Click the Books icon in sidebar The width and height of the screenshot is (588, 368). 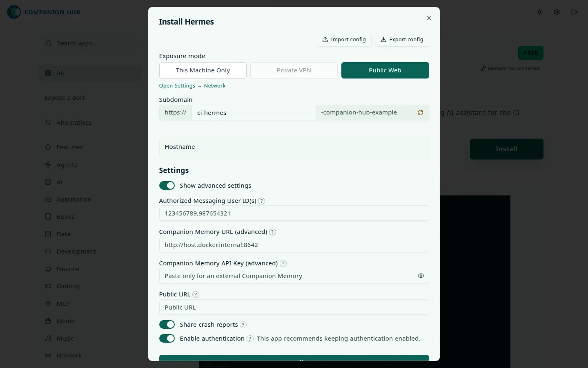(48, 217)
